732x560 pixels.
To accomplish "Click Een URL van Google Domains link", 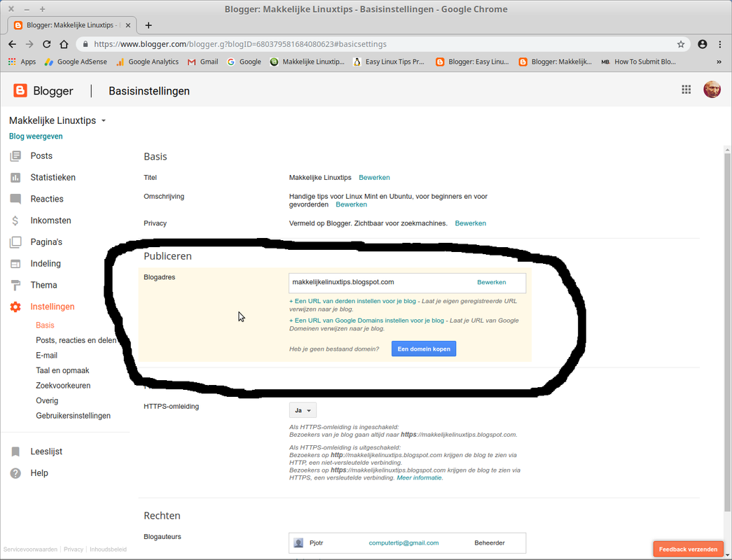I will point(366,321).
